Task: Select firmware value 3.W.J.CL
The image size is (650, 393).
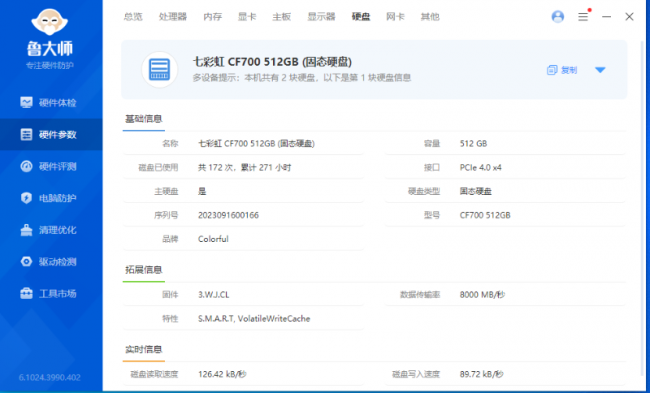Action: click(213, 295)
